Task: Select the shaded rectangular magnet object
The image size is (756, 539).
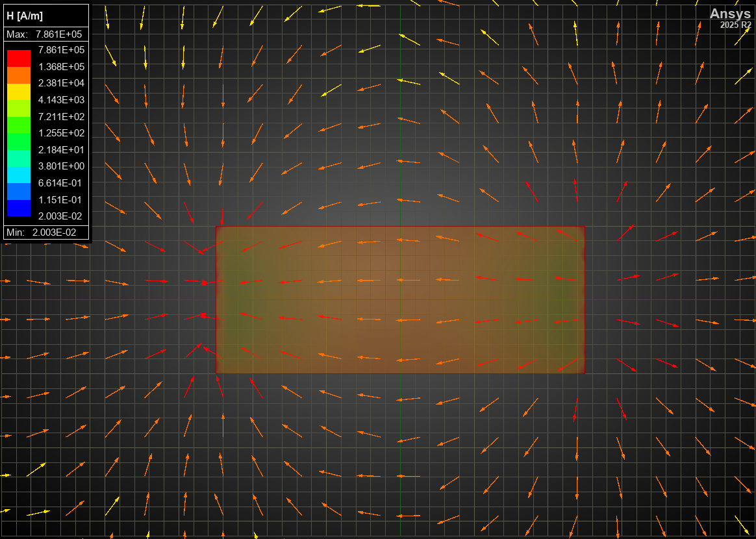Action: (400, 300)
